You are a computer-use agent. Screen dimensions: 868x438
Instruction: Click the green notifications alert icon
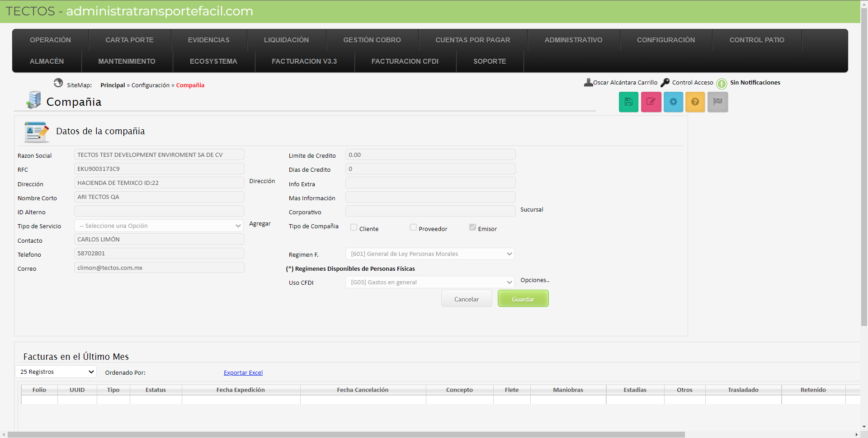(722, 84)
